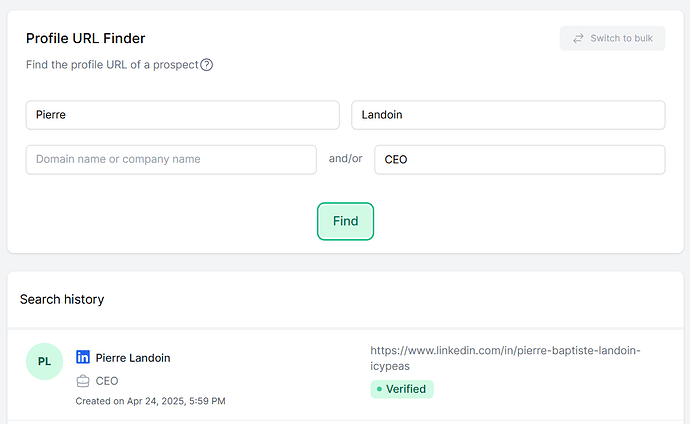
Task: Click the green dot in Verified badge
Action: coord(379,389)
